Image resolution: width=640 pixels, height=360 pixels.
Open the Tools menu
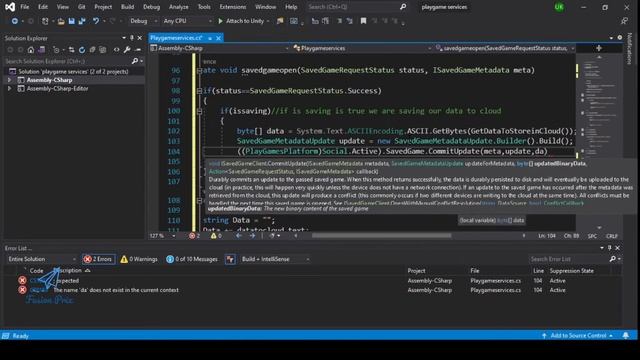point(204,7)
